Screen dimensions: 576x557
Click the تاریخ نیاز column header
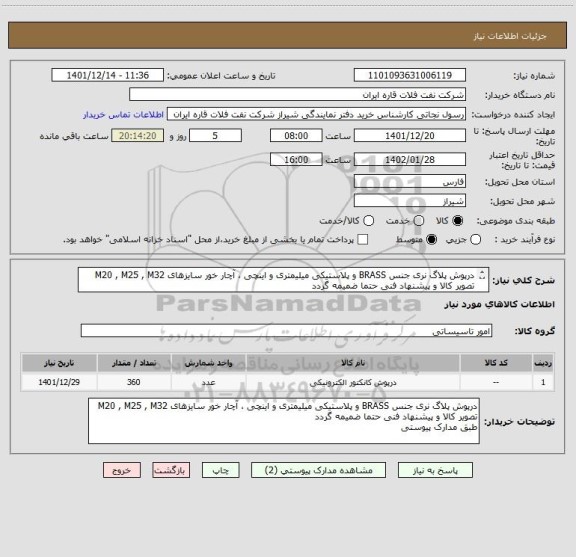[59, 363]
